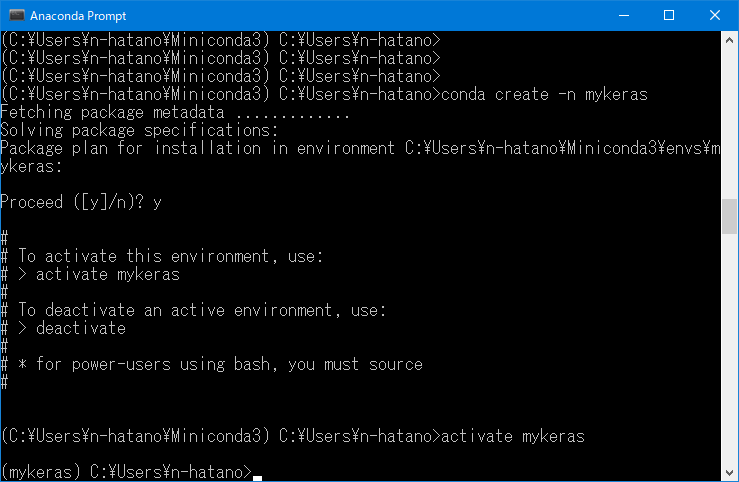The height and width of the screenshot is (482, 739).
Task: Click the scrollbar down arrow
Action: [730, 472]
